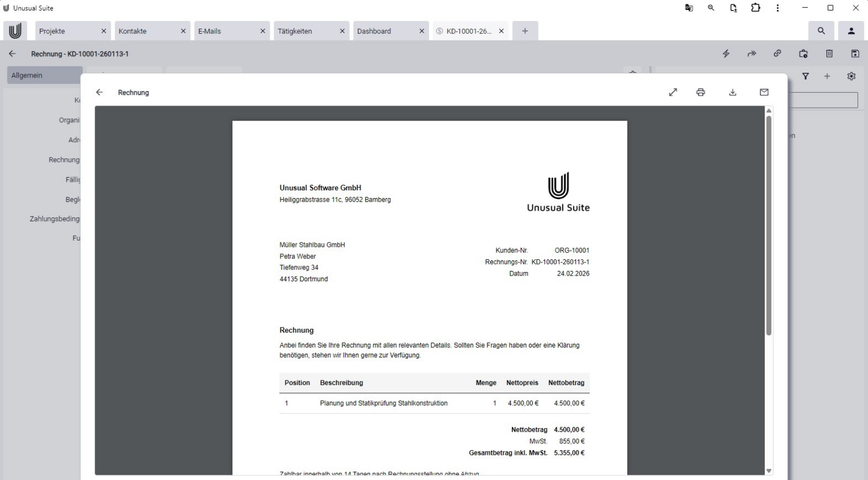
Task: Download the invoice as PDF
Action: coord(733,92)
